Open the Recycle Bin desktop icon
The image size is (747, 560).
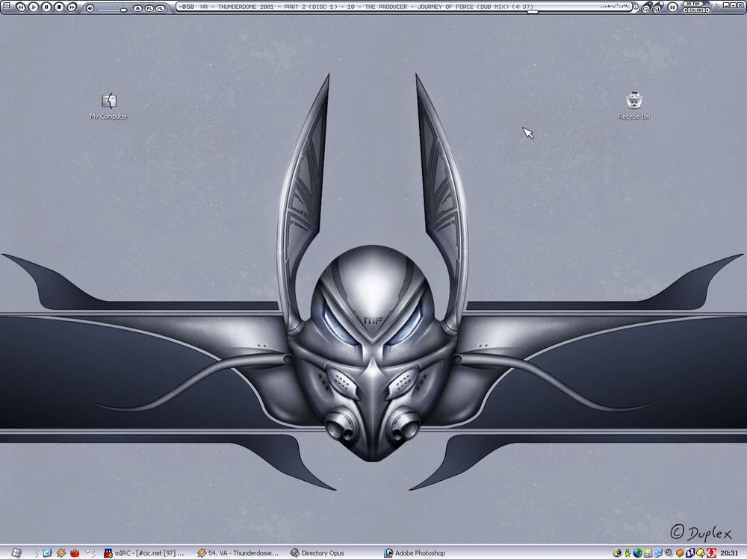click(x=634, y=101)
